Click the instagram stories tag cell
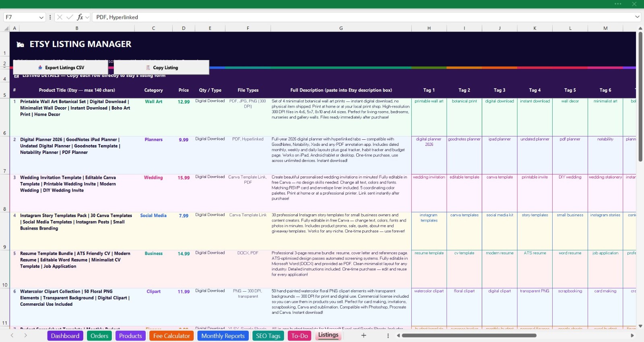 605,231
